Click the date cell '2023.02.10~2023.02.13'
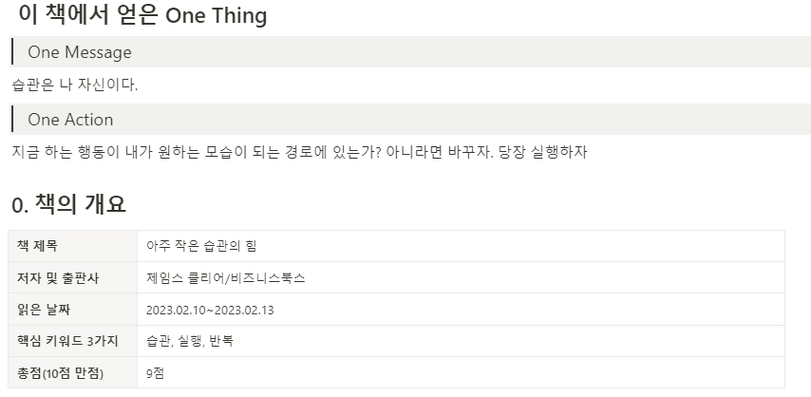Image resolution: width=811 pixels, height=397 pixels. point(461,310)
